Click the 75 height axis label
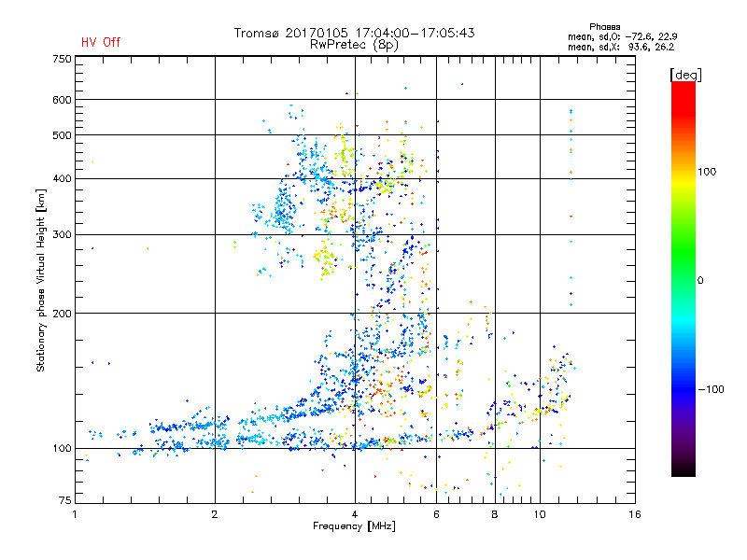 (64, 500)
